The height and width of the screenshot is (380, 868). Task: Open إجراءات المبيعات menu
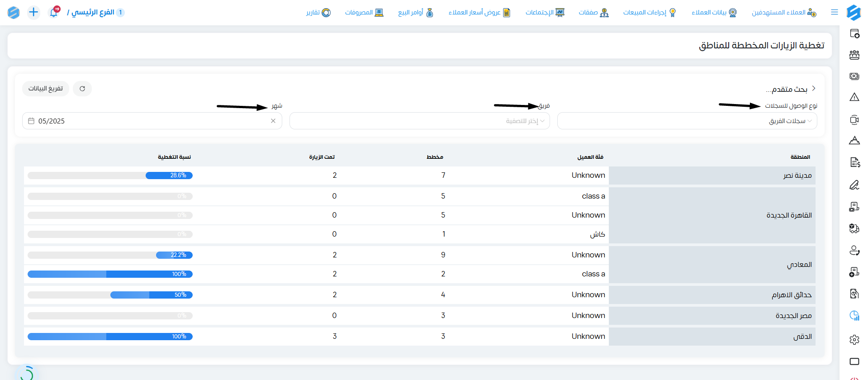point(650,12)
